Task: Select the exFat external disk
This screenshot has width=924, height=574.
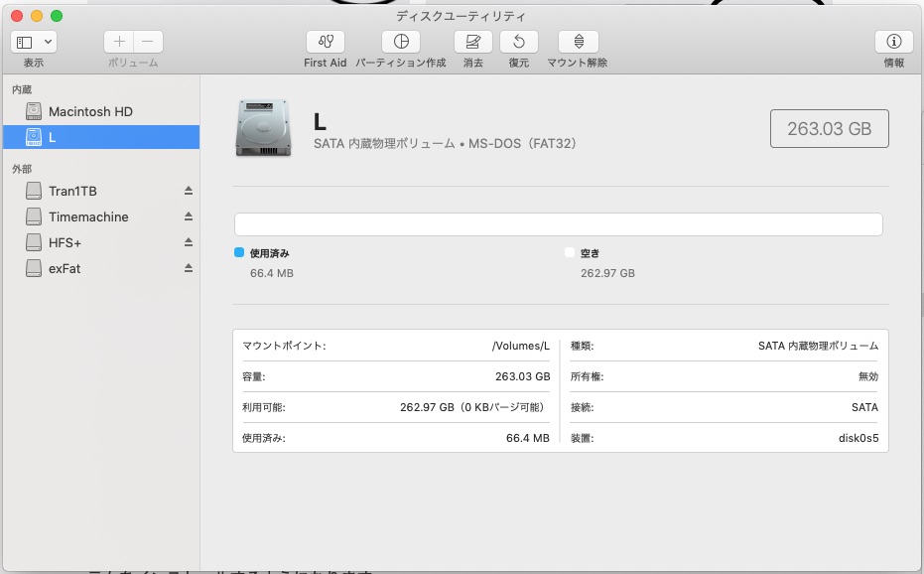Action: (101, 269)
